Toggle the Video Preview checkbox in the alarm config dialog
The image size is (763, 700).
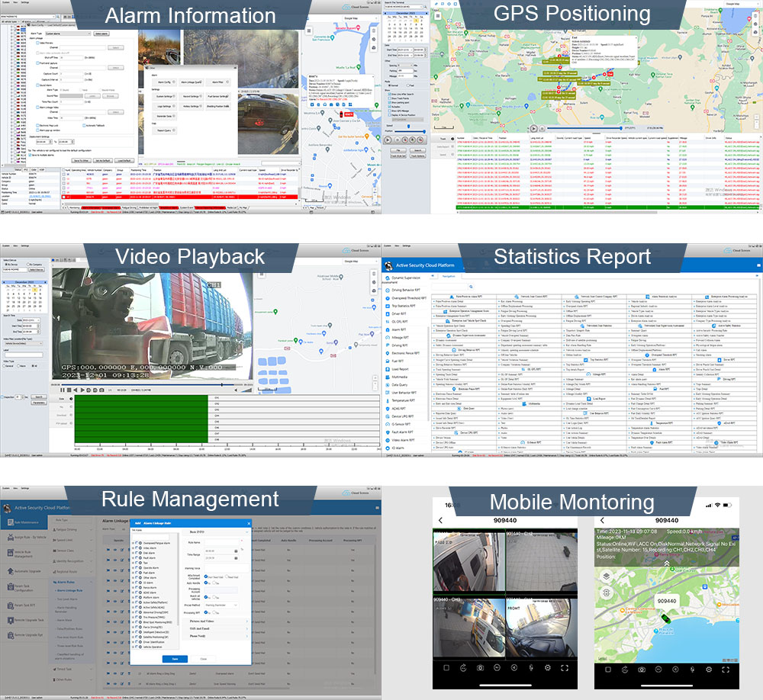37,43
